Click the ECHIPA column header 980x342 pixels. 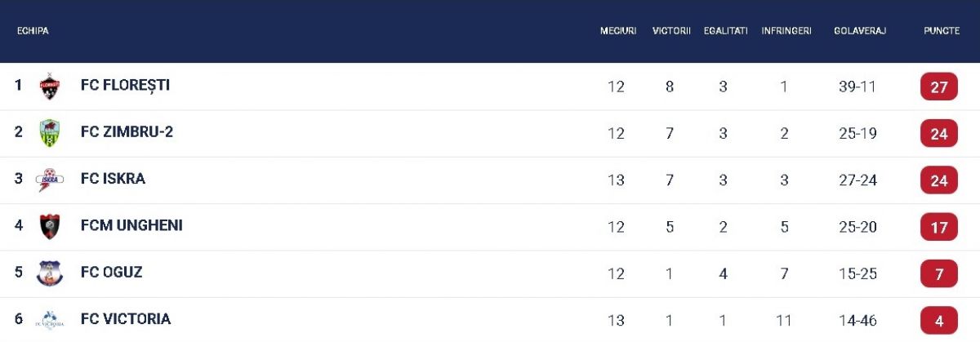(x=33, y=31)
